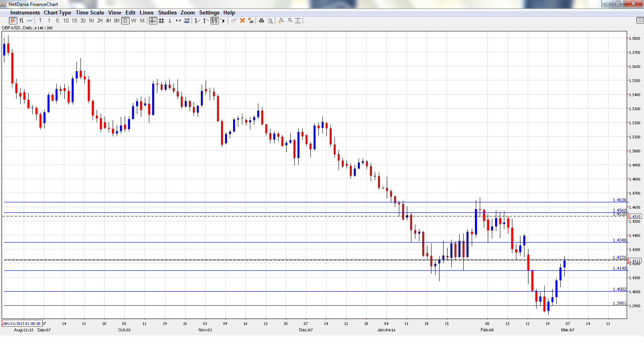Open the Chart Type menu
644x362 pixels.
(x=57, y=12)
